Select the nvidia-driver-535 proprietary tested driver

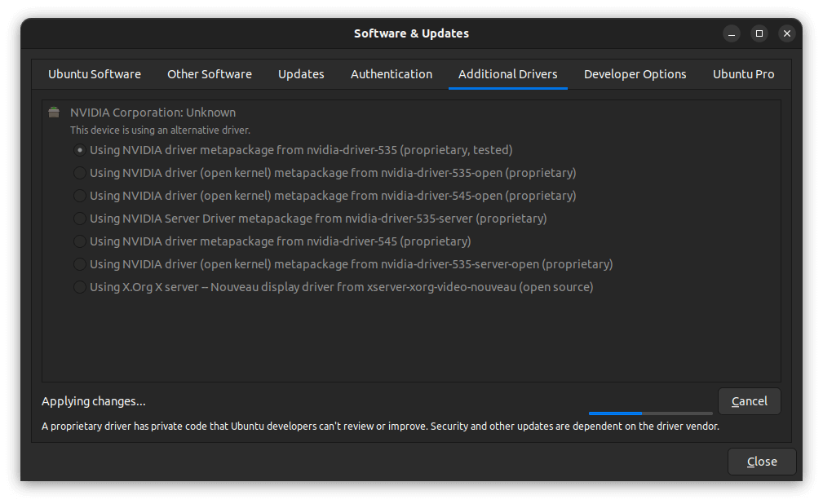[x=80, y=150]
